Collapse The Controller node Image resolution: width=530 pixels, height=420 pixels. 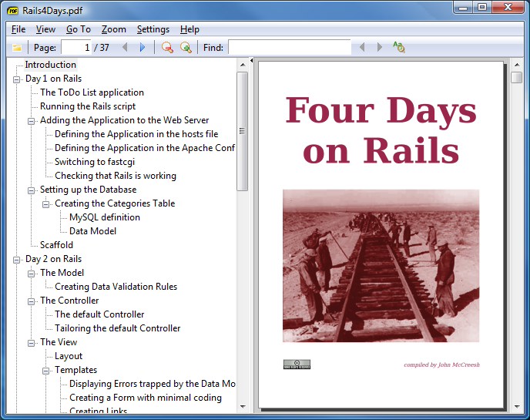[x=31, y=301]
